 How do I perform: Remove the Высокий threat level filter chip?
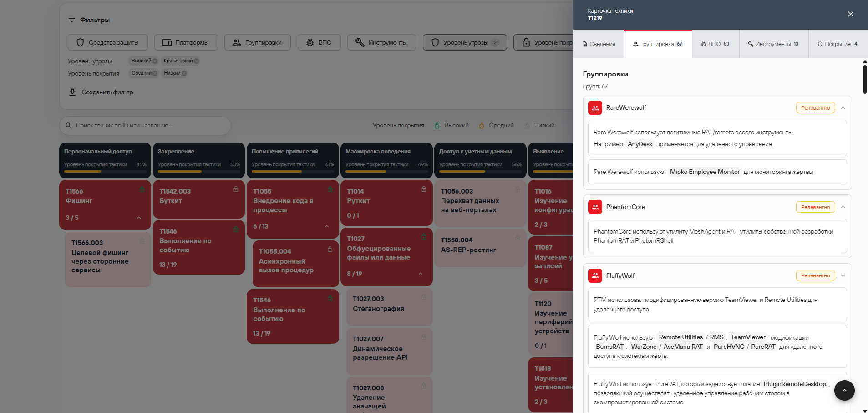[155, 61]
